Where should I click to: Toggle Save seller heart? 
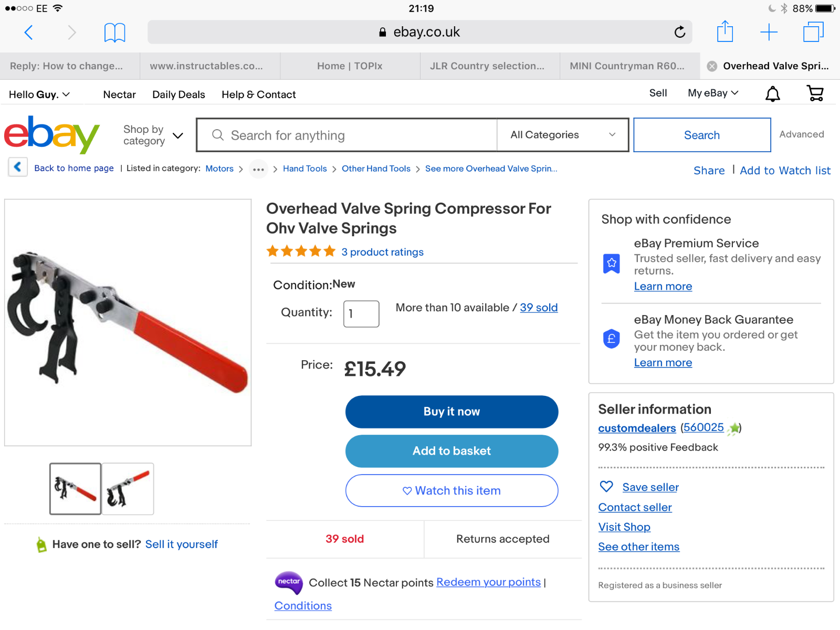606,487
